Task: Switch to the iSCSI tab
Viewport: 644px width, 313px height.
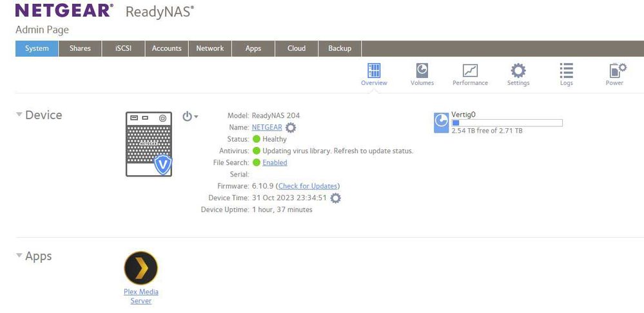Action: [x=123, y=48]
